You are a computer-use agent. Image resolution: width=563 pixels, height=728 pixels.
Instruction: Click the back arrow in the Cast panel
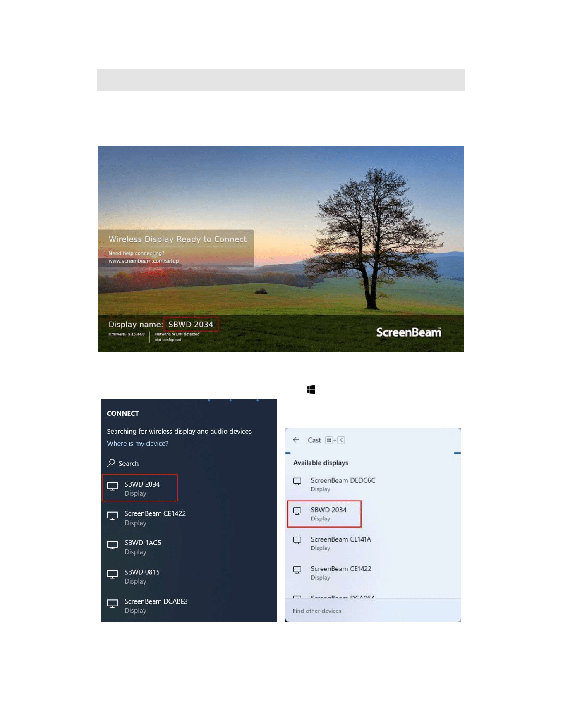pyautogui.click(x=296, y=440)
